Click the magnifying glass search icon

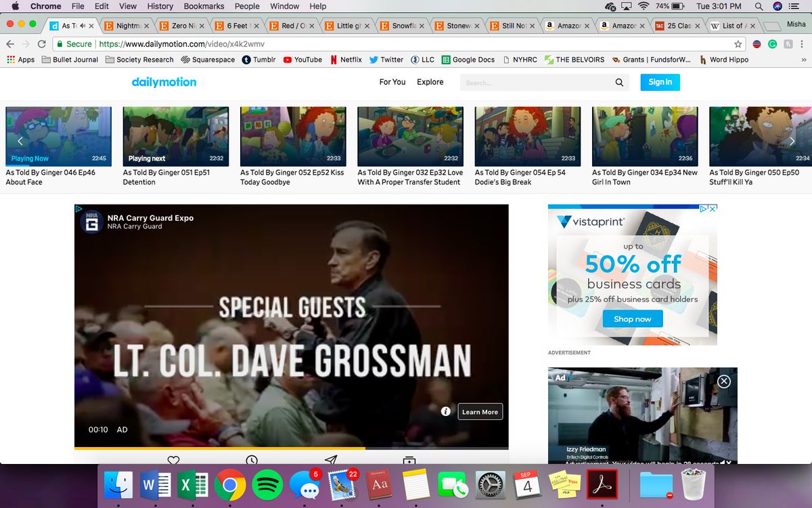[619, 83]
